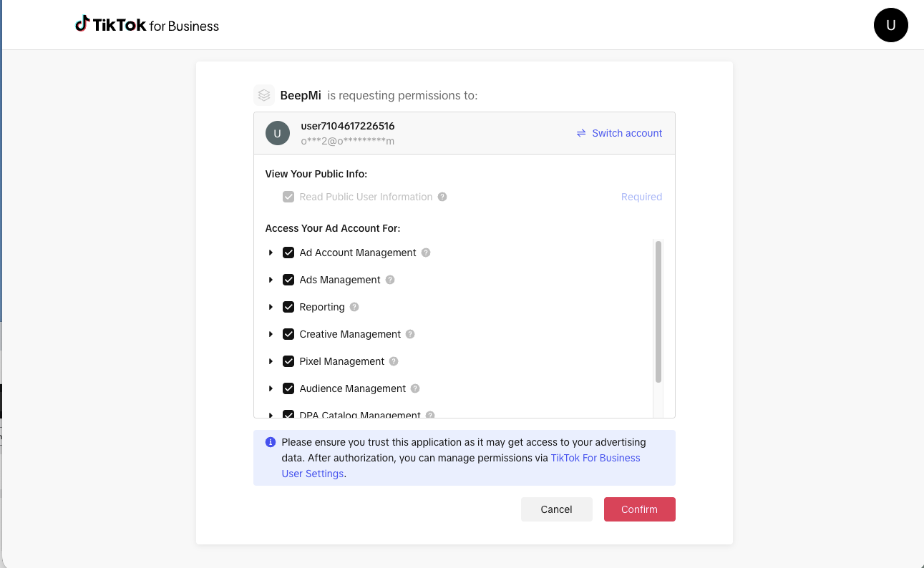924x568 pixels.
Task: Click the BeepMi app layers icon
Action: coord(264,95)
